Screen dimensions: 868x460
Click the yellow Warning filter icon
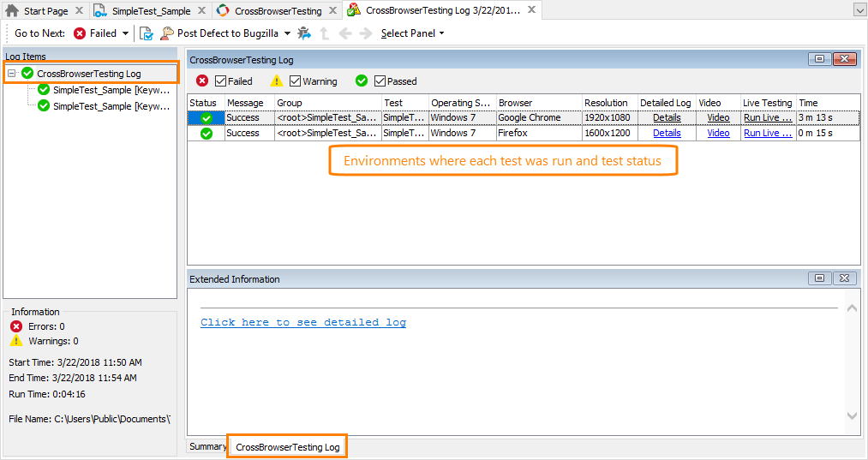point(276,81)
